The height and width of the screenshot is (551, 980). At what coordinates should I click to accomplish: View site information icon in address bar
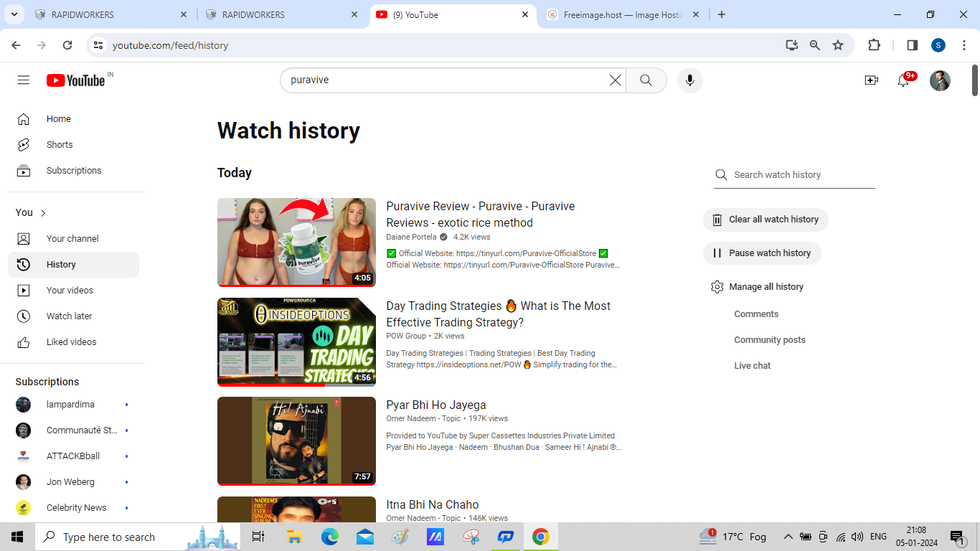pos(98,45)
